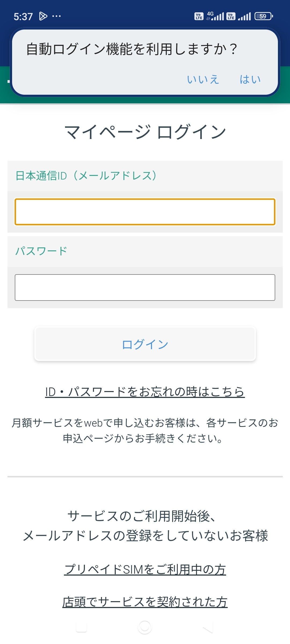This screenshot has width=290, height=644.
Task: Focus the 日本通信ID email input field
Action: point(145,212)
